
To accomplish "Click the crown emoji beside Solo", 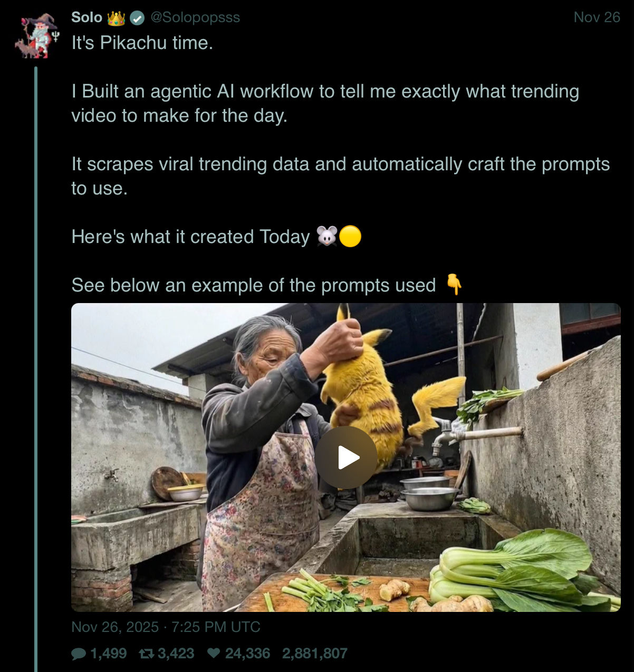I will [x=116, y=18].
